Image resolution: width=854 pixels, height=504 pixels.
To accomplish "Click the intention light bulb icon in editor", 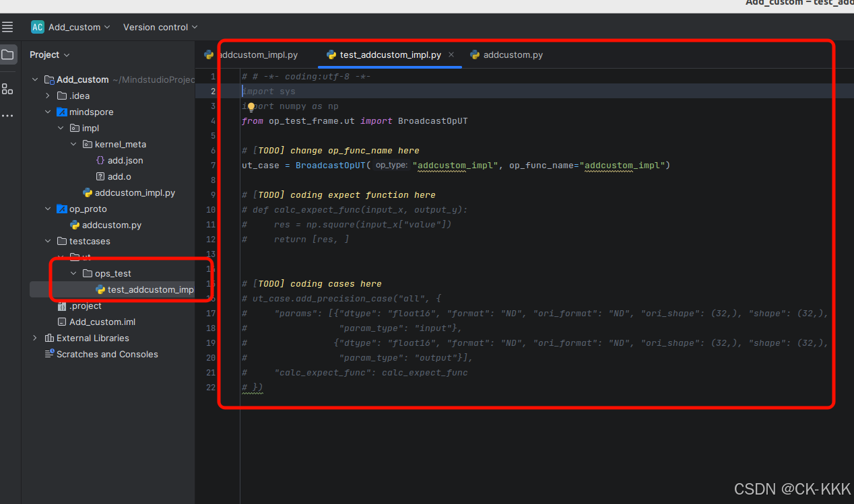I will tap(251, 106).
